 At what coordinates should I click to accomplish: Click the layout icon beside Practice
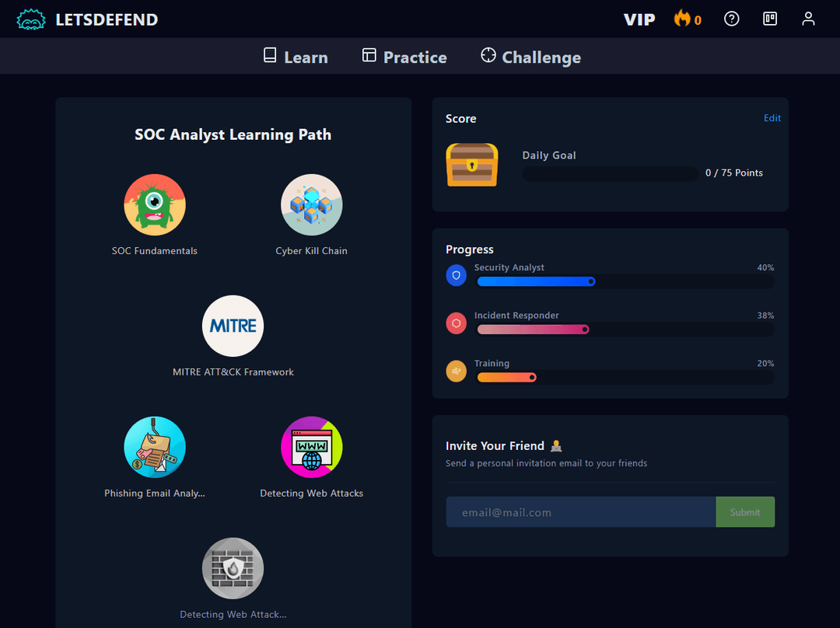click(369, 55)
